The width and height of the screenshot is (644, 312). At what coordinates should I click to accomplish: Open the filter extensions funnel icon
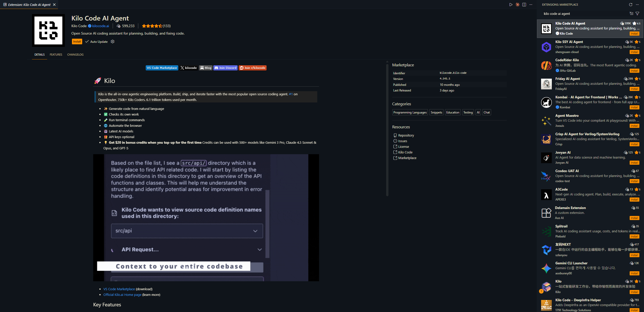pyautogui.click(x=637, y=14)
